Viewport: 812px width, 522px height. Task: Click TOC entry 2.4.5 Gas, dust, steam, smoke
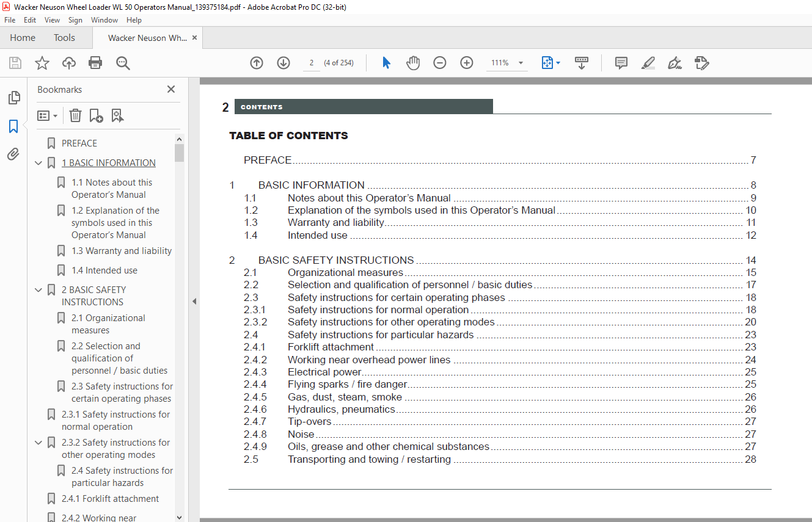(x=500, y=397)
